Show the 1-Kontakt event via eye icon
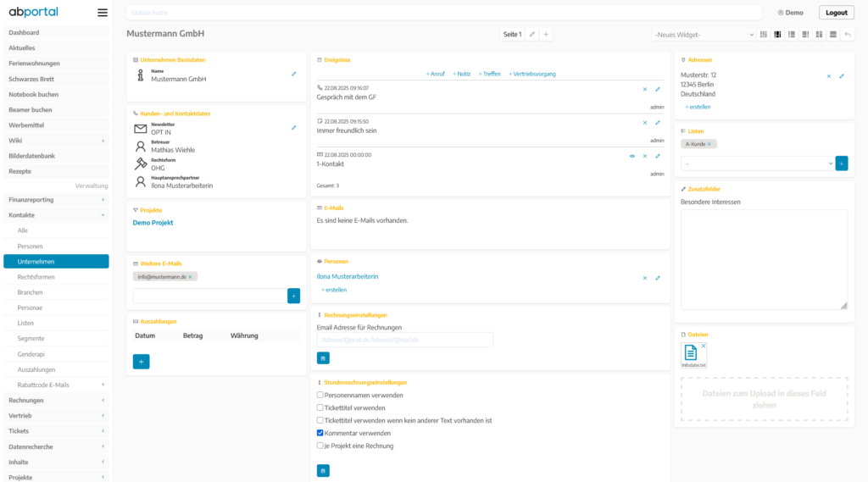868x482 pixels. click(632, 156)
